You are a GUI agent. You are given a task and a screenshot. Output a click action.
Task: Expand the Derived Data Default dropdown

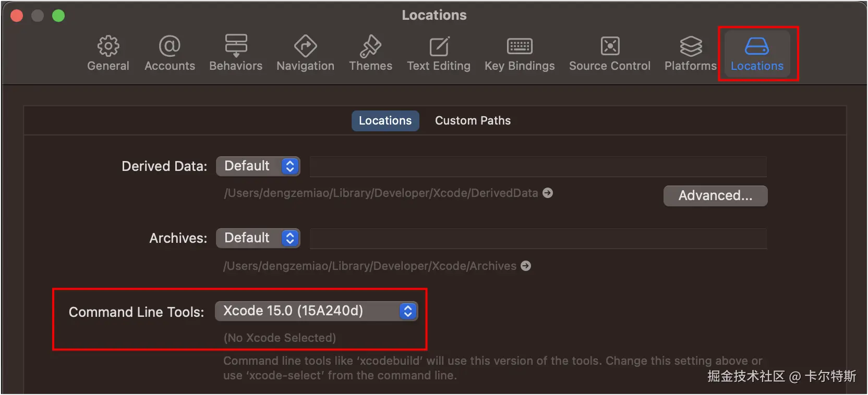click(x=258, y=166)
